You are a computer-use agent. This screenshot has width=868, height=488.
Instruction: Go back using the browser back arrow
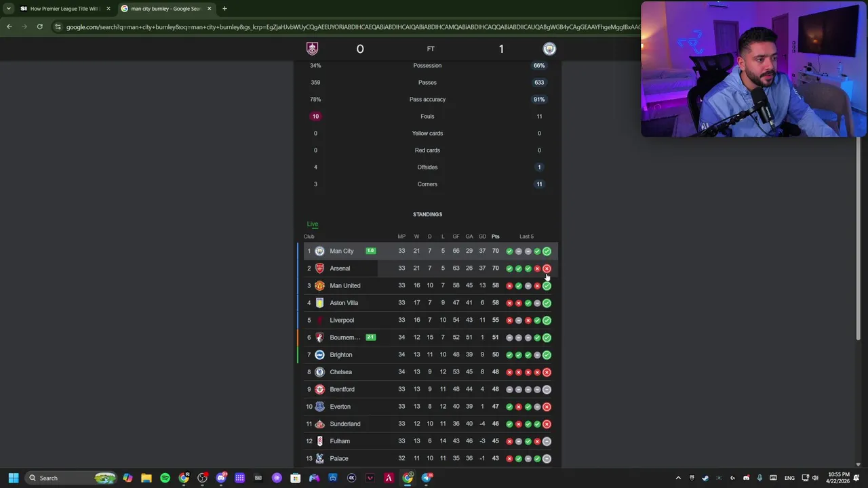tap(9, 26)
